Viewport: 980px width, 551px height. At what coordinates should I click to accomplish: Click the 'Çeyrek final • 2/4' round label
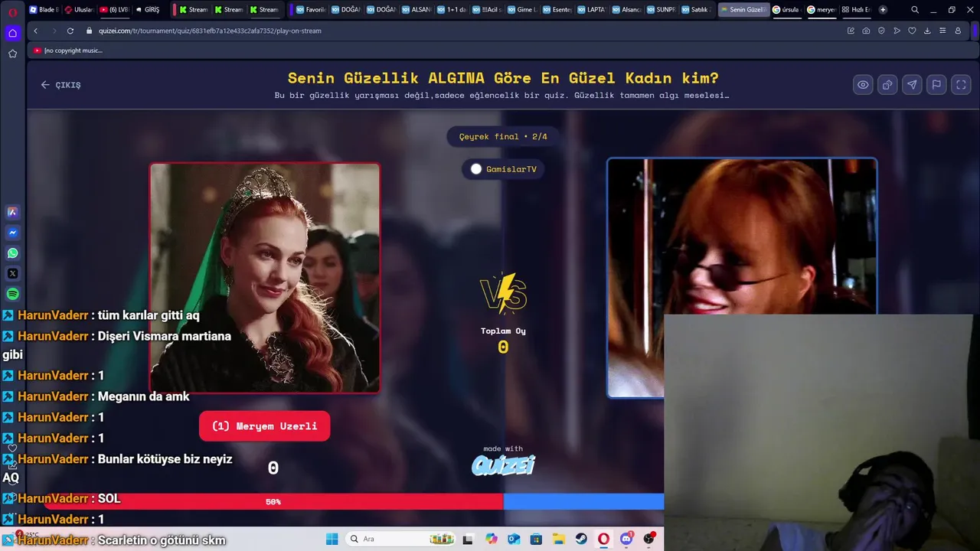[x=503, y=136]
